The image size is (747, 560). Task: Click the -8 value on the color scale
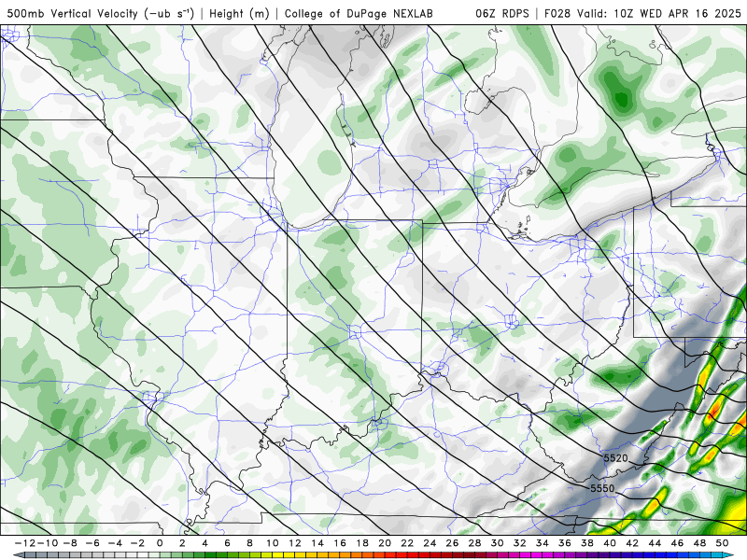point(69,543)
